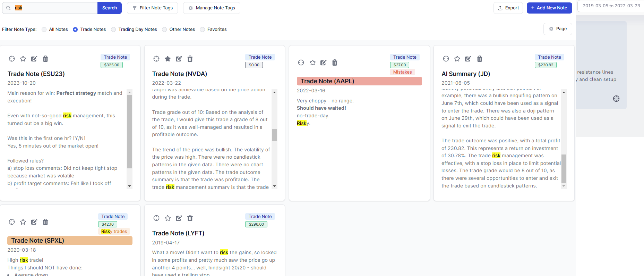Click the ESU23 note scrollbar thumb

[x=130, y=132]
